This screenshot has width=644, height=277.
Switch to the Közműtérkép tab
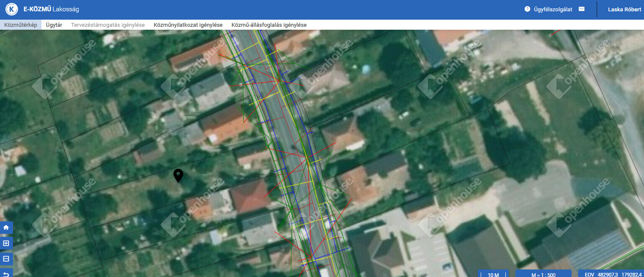(21, 25)
